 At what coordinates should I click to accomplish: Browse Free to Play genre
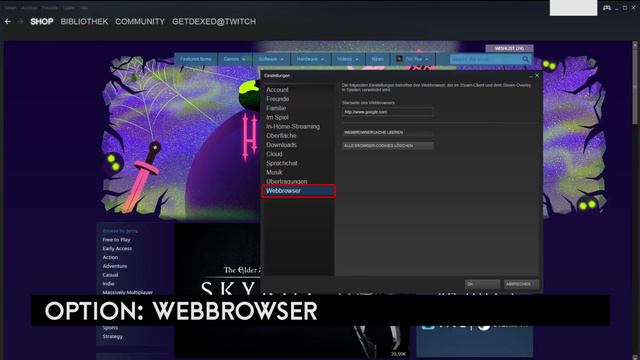click(116, 240)
